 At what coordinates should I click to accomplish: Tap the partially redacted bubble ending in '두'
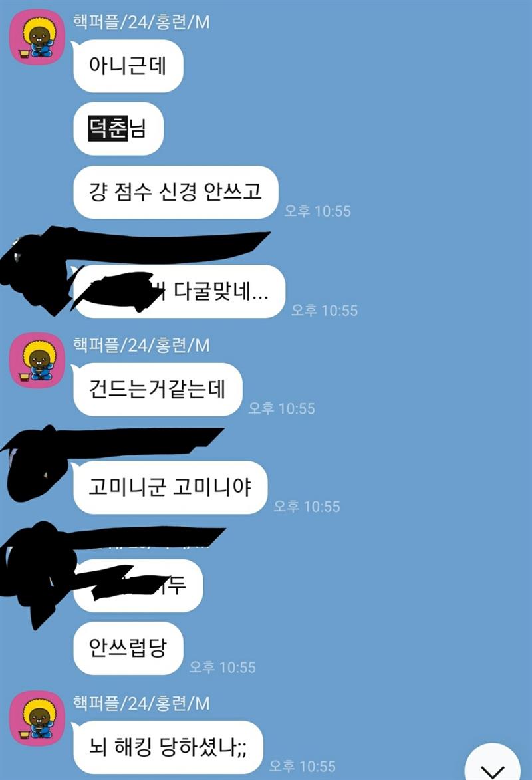(138, 585)
